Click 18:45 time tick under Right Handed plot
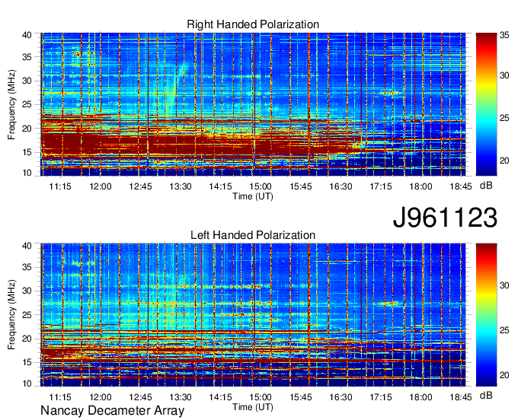This screenshot has height=420, width=518. tap(461, 186)
